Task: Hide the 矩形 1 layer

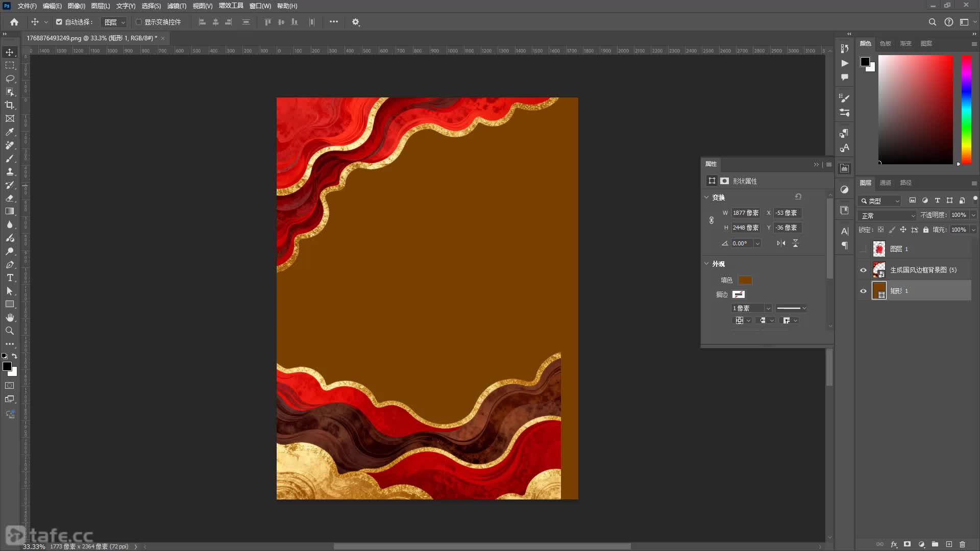Action: click(863, 291)
